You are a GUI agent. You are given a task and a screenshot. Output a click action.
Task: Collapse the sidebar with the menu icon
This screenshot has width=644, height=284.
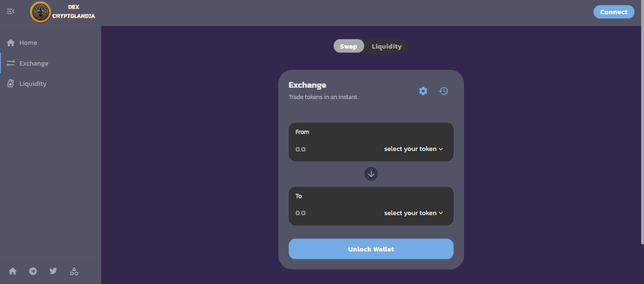(10, 11)
